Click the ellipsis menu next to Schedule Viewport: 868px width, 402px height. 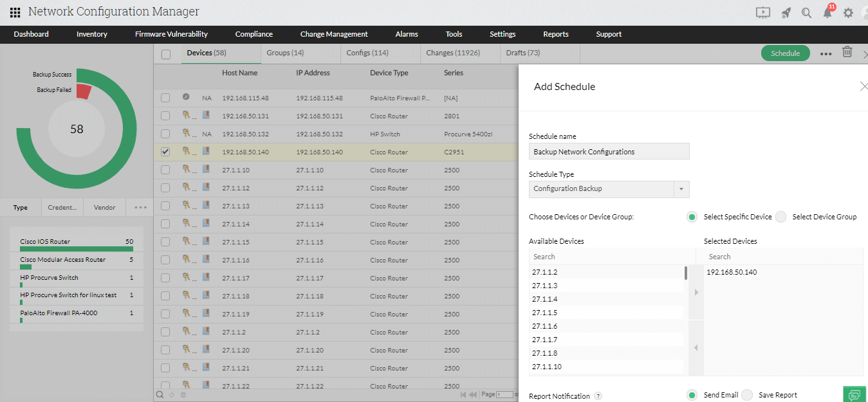(826, 53)
